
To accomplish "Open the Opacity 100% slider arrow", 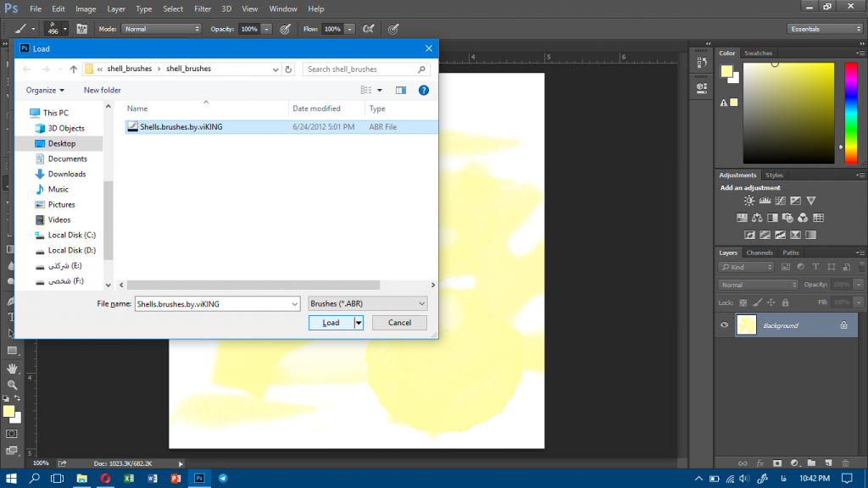I will (x=266, y=29).
